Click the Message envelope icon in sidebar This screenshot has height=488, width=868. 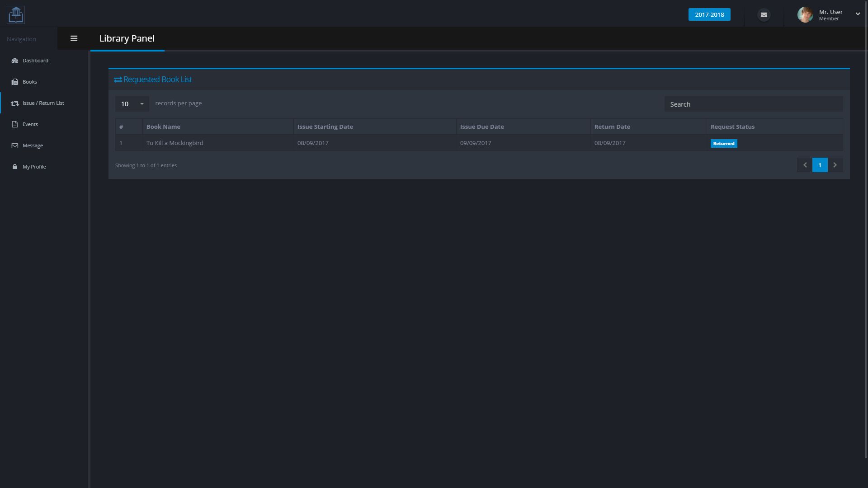[14, 145]
